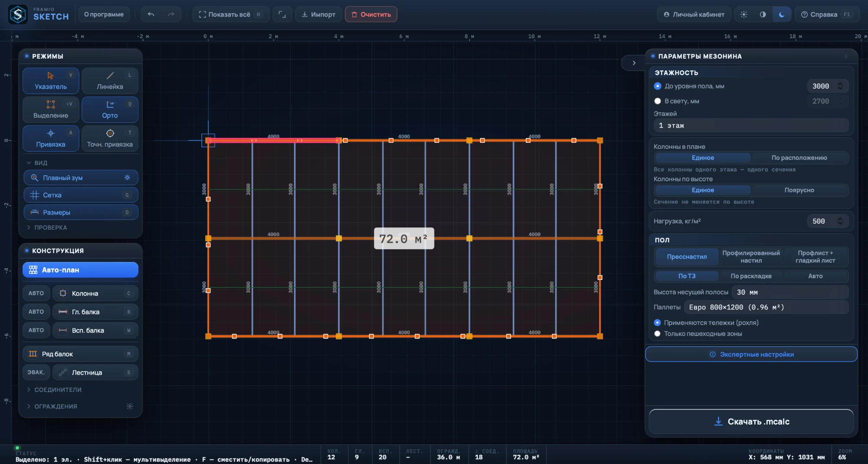Click the Авто-план button
The width and height of the screenshot is (868, 464).
coord(80,270)
